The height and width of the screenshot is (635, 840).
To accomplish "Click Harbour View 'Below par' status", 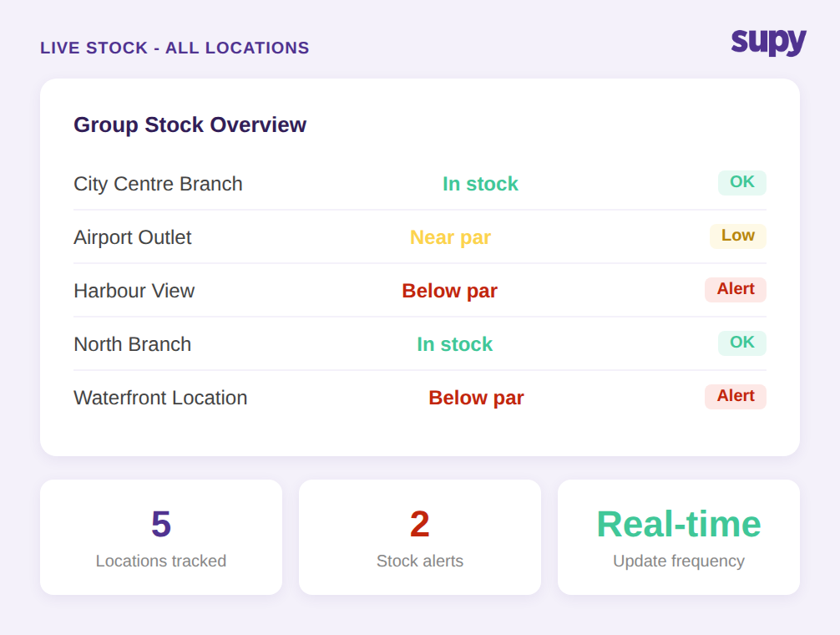I will point(449,291).
